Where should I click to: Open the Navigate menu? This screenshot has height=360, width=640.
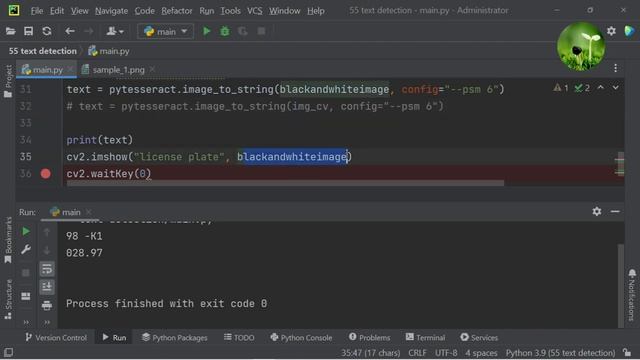click(x=111, y=11)
